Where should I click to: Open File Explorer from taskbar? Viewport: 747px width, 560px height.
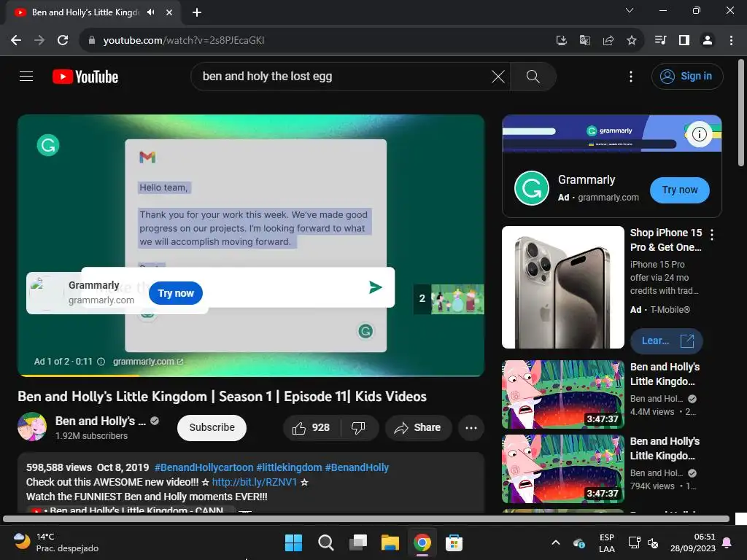(x=390, y=542)
